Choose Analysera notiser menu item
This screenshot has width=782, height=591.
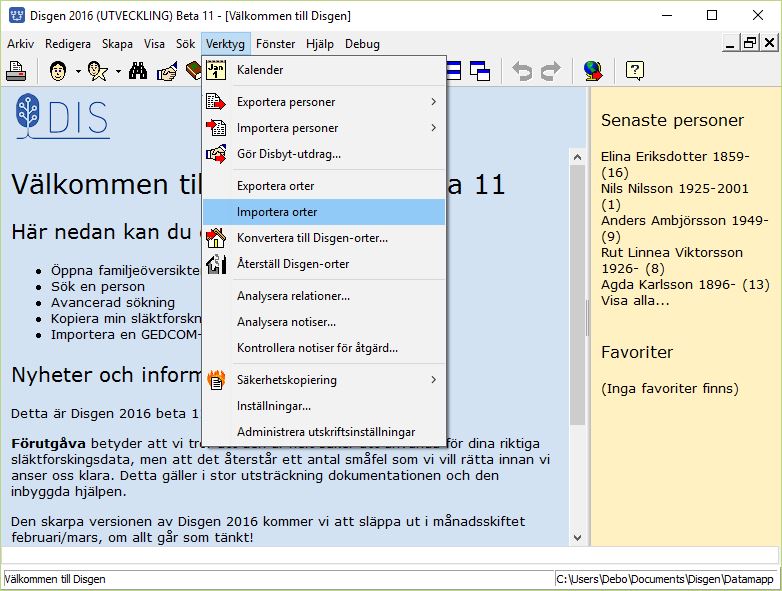(324, 322)
